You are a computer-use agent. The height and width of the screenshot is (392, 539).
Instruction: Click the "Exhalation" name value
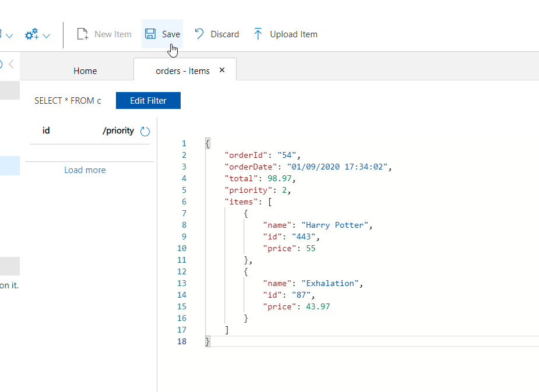point(330,284)
